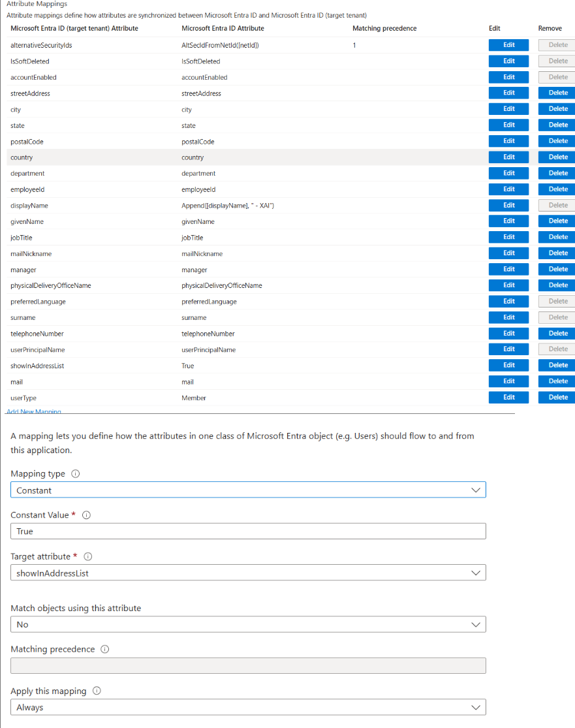Viewport: 575px width, 728px height.
Task: Edit the postalCode mapping
Action: click(x=508, y=140)
